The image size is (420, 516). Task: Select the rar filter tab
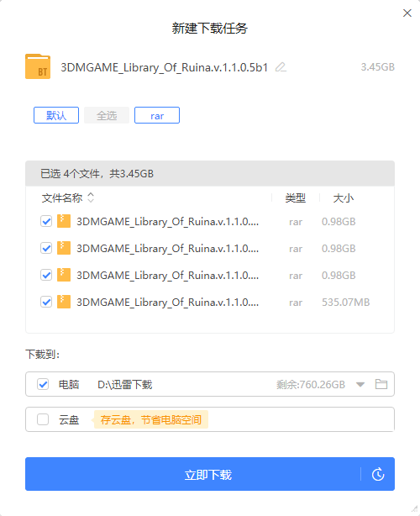[x=157, y=115]
